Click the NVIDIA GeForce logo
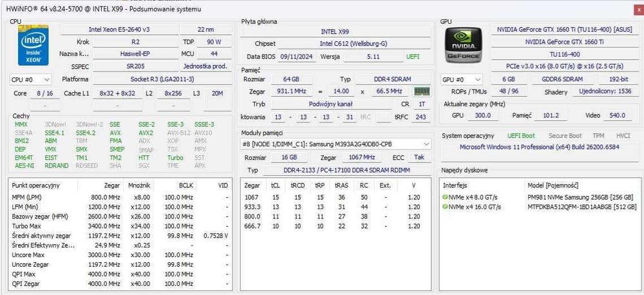644x295 pixels. 464,45
